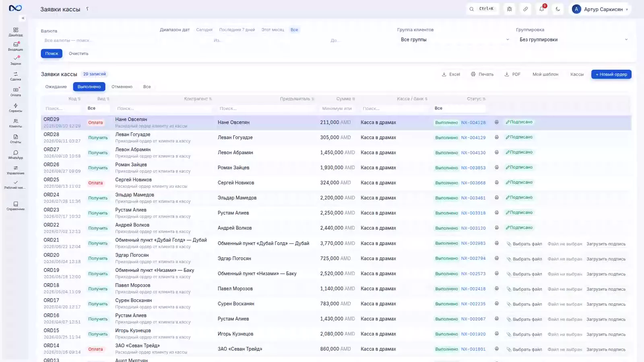Open link NX-004129 for ORD28
The width and height of the screenshot is (644, 362).
[x=473, y=138]
